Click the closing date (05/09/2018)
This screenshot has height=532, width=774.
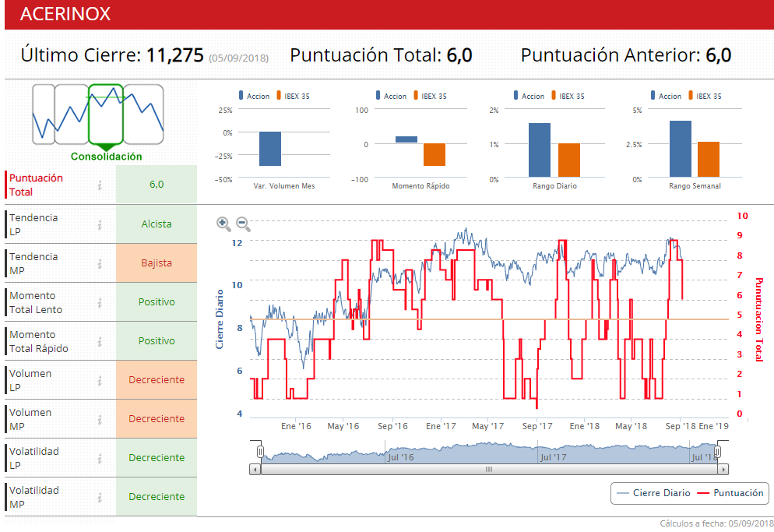(238, 58)
